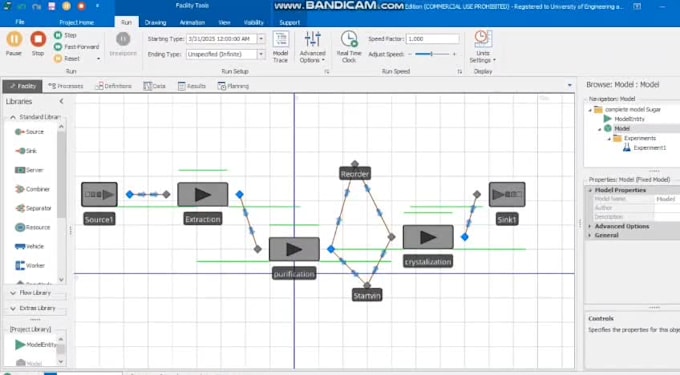680x375 pixels.
Task: Open the Processes window tab
Action: coord(65,86)
